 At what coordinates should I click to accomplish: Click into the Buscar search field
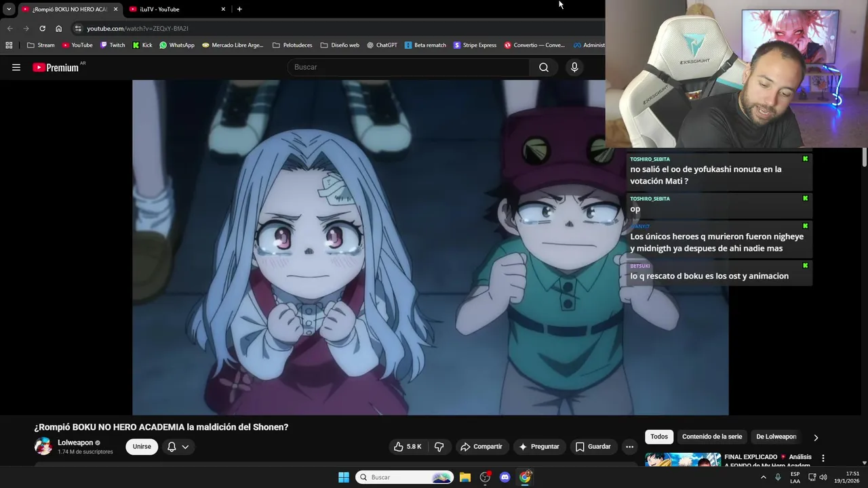pos(409,67)
